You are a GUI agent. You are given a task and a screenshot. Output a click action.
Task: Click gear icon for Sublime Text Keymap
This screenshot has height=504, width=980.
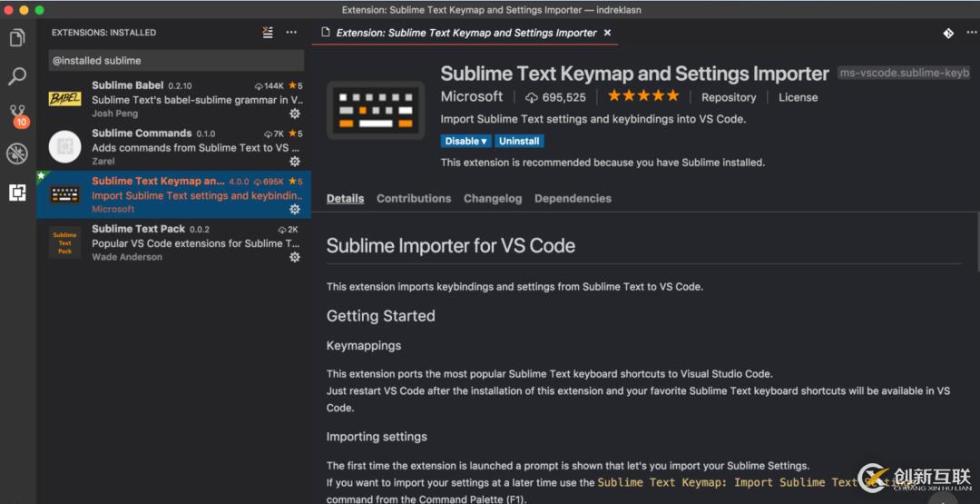tap(294, 209)
